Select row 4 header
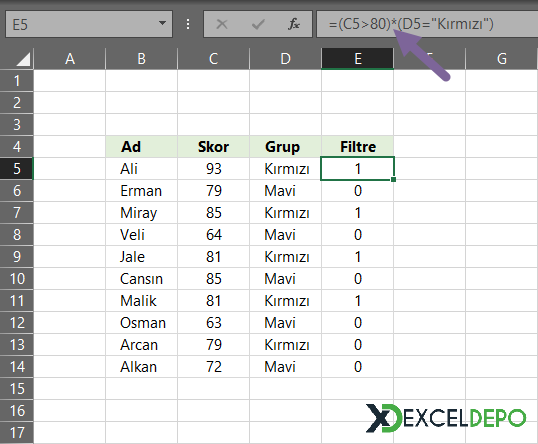The image size is (538, 444). click(16, 147)
